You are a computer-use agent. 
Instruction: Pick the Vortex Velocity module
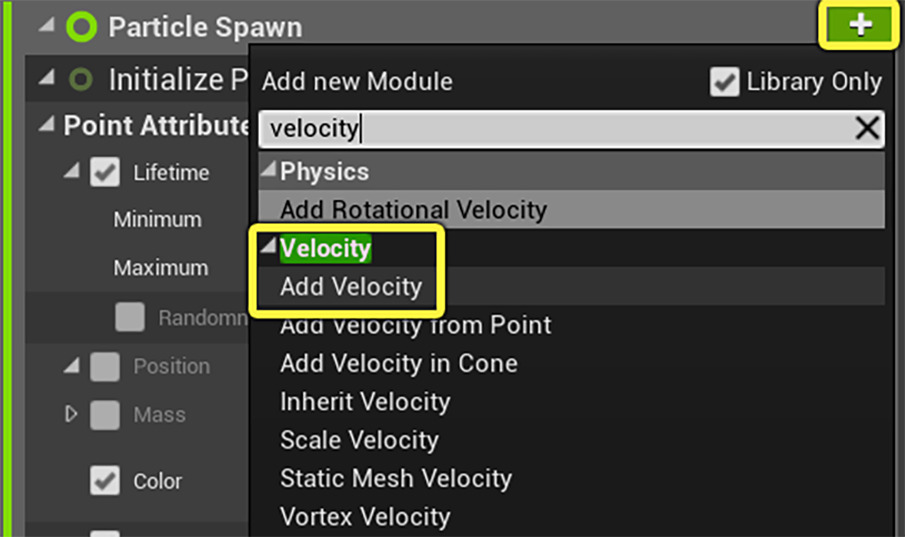365,516
